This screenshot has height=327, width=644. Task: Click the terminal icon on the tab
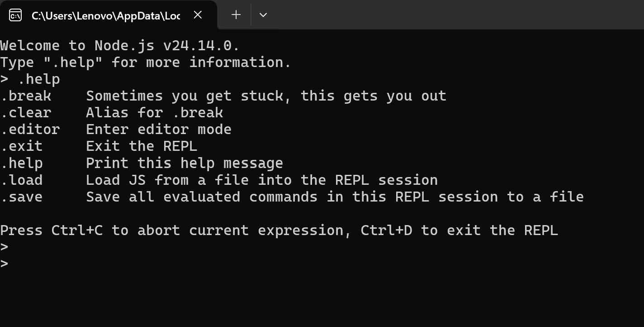15,15
